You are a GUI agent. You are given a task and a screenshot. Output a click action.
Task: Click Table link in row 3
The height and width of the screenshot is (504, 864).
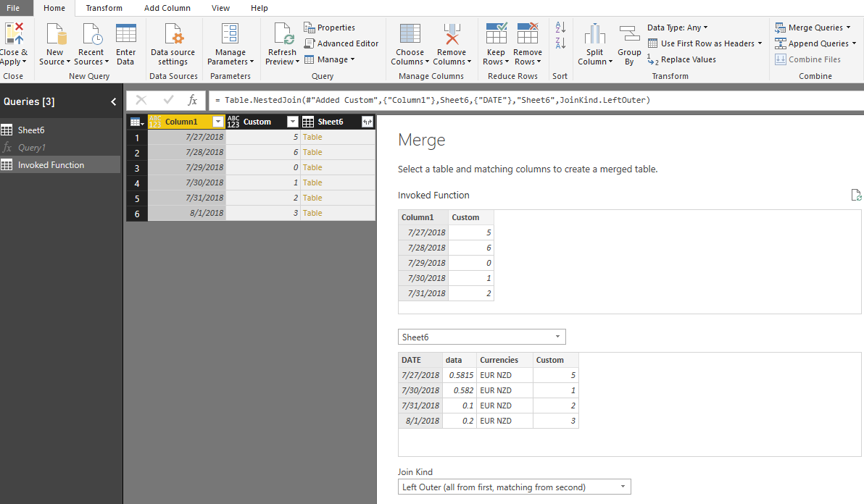[x=312, y=167]
